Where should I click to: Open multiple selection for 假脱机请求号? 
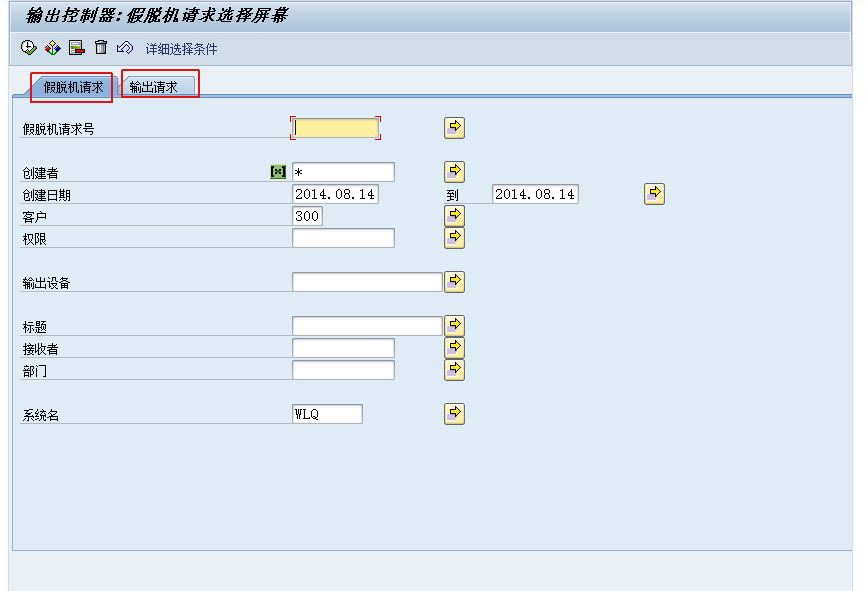[455, 128]
